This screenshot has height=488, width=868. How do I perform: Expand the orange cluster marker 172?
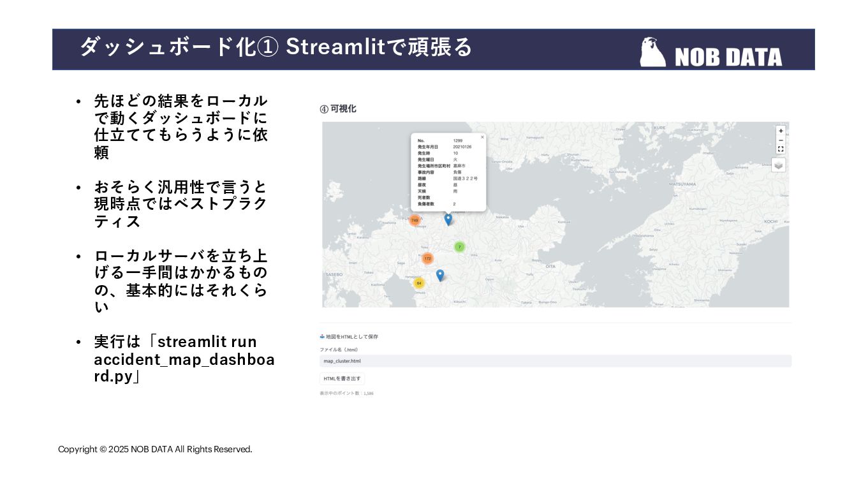(x=427, y=258)
